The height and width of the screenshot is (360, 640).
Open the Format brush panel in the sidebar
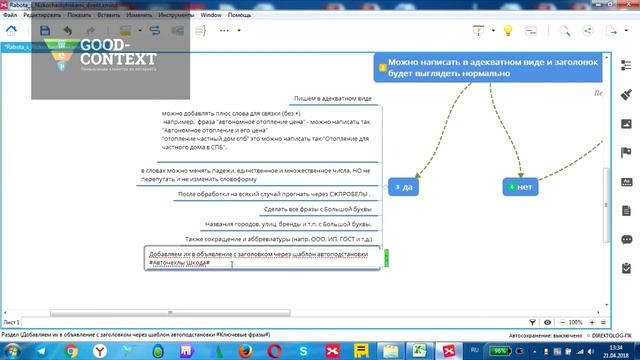click(x=626, y=95)
